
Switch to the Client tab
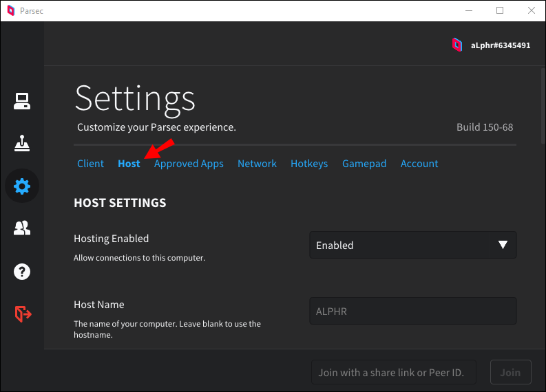point(90,164)
